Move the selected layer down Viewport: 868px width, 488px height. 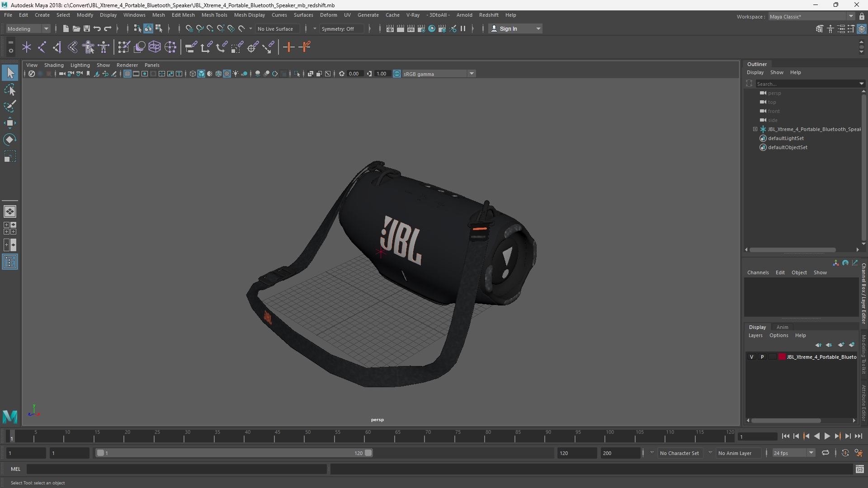pos(829,345)
